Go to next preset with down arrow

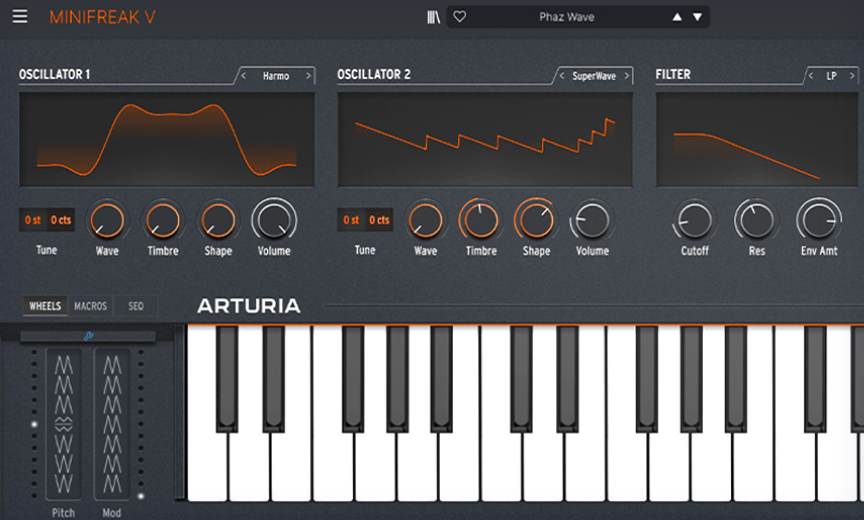[x=697, y=17]
